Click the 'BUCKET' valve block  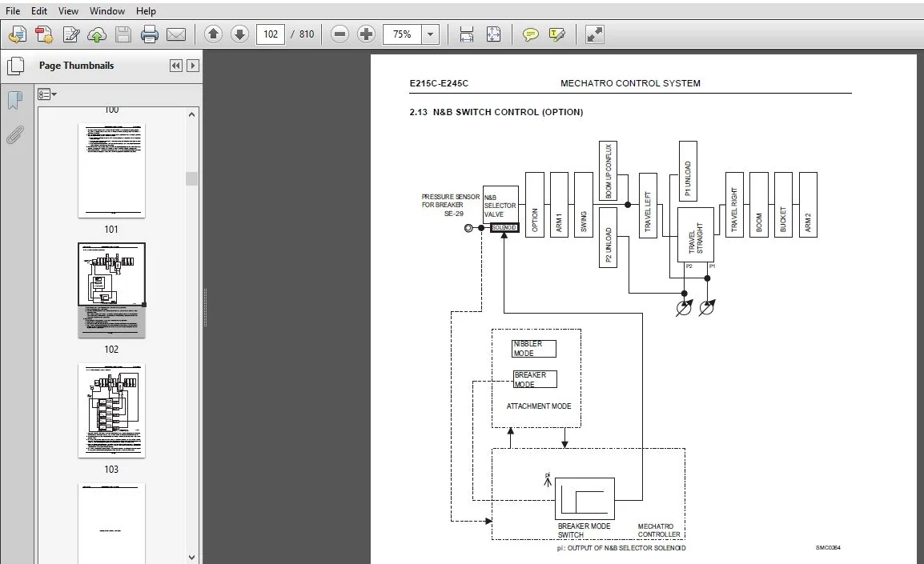[783, 205]
